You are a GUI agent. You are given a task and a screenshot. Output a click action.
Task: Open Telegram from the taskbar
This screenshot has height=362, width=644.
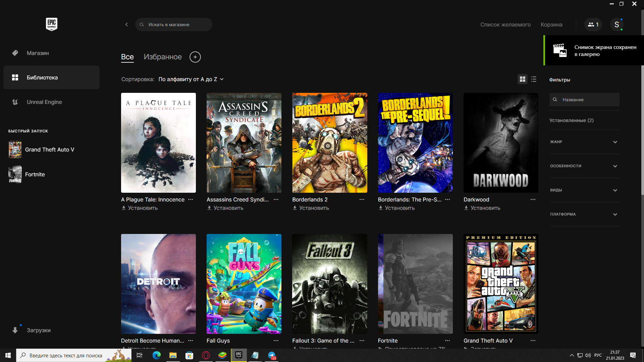coord(272,355)
